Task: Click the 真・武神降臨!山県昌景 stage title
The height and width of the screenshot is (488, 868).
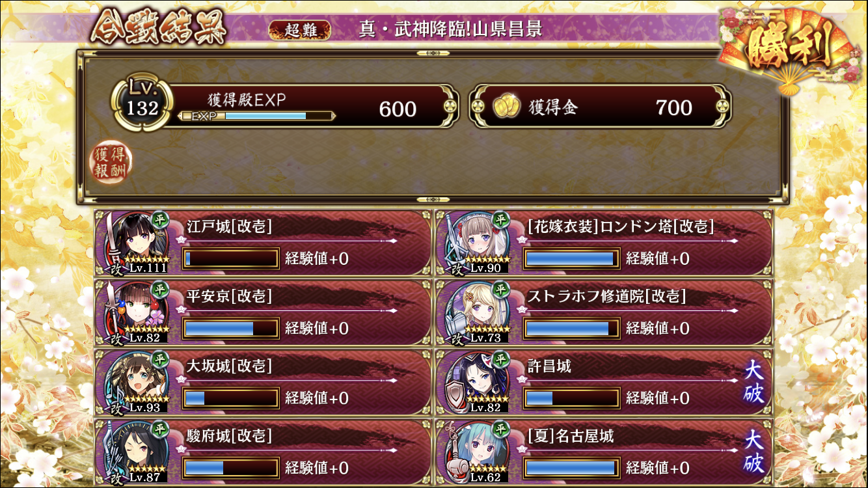Action: point(450,29)
